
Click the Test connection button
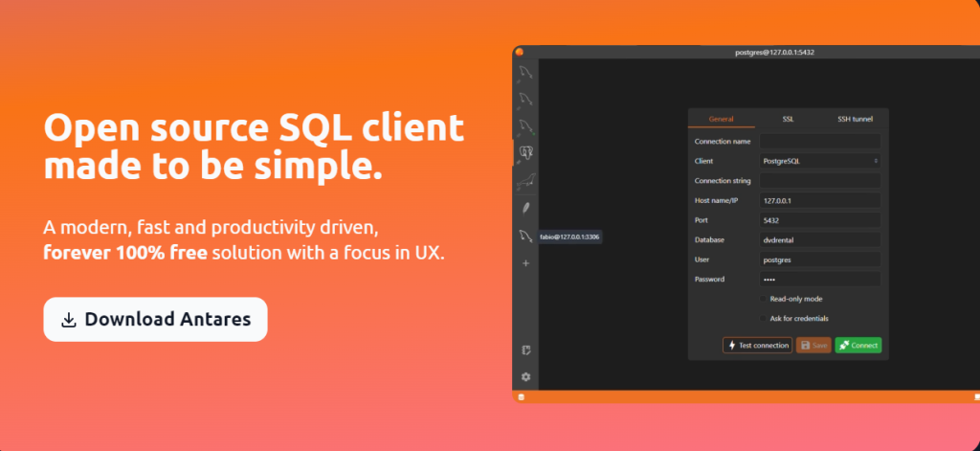pos(758,346)
